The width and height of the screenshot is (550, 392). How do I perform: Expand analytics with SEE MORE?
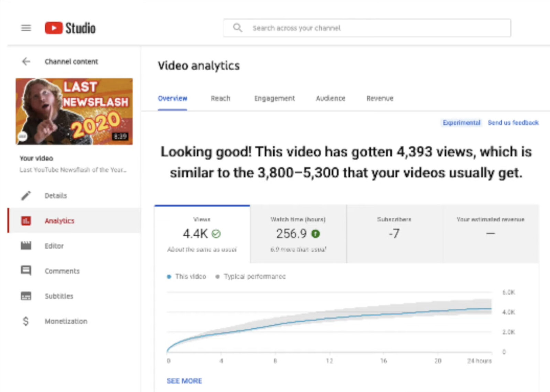coord(184,381)
